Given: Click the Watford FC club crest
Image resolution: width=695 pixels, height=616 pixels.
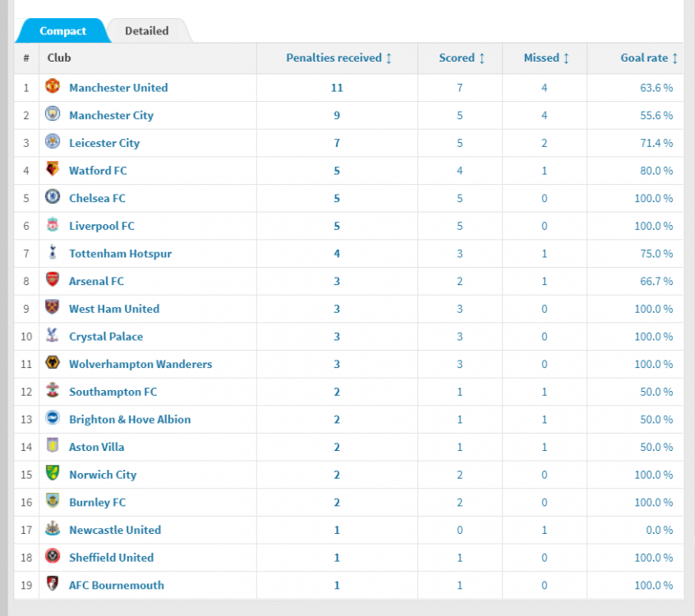Looking at the screenshot, I should [x=53, y=169].
